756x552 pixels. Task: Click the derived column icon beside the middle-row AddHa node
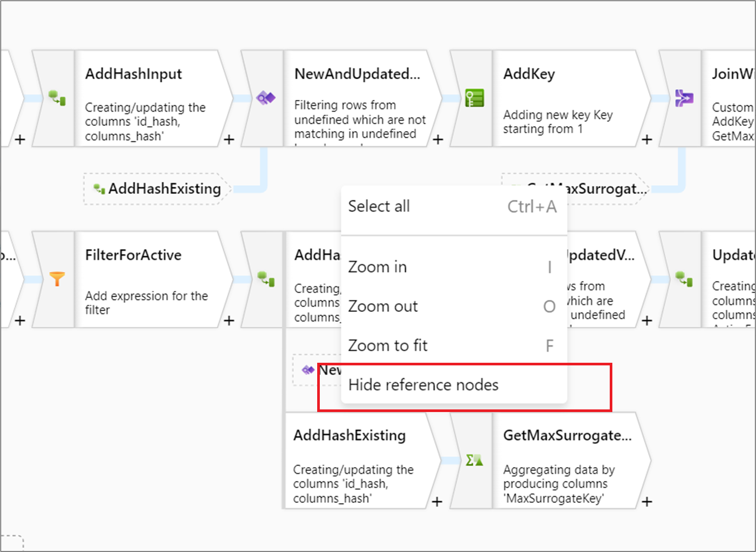[266, 279]
